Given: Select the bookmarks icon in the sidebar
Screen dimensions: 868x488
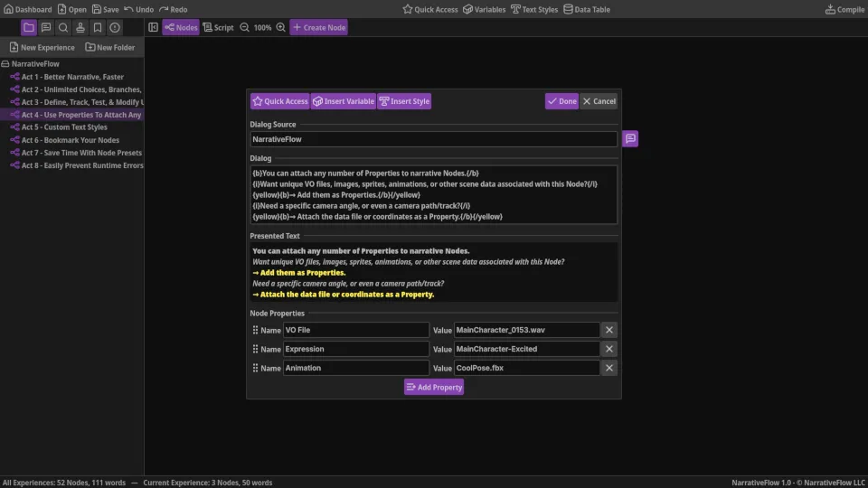Looking at the screenshot, I should (98, 28).
